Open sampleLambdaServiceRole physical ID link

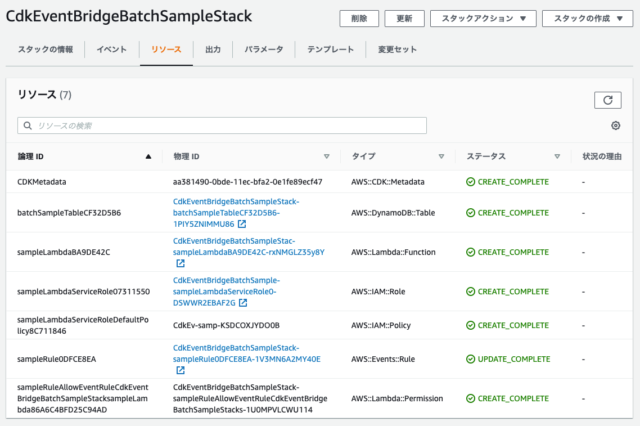click(226, 292)
